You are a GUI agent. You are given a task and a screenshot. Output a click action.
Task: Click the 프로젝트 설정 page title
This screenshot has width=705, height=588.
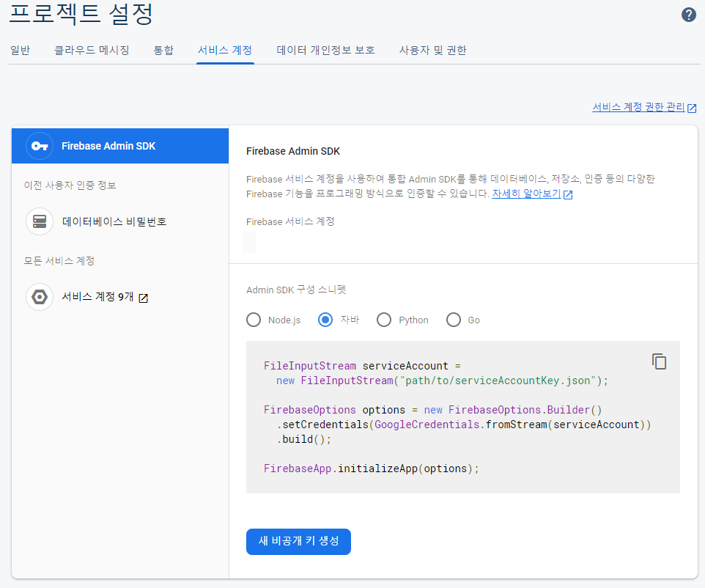(x=81, y=13)
